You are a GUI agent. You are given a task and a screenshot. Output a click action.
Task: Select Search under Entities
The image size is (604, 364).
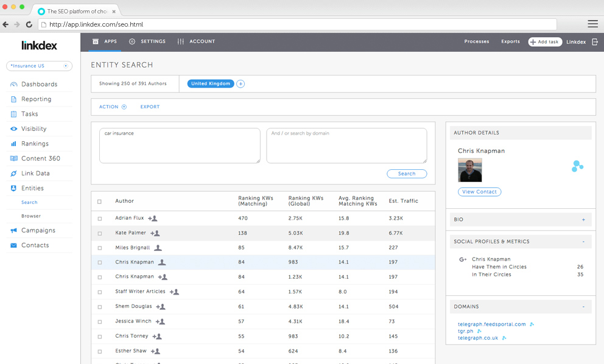pos(29,203)
